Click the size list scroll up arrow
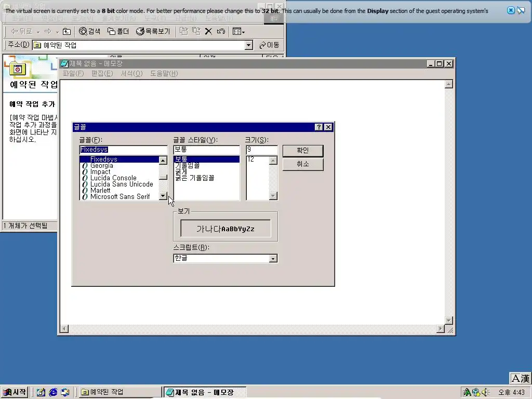 click(273, 160)
